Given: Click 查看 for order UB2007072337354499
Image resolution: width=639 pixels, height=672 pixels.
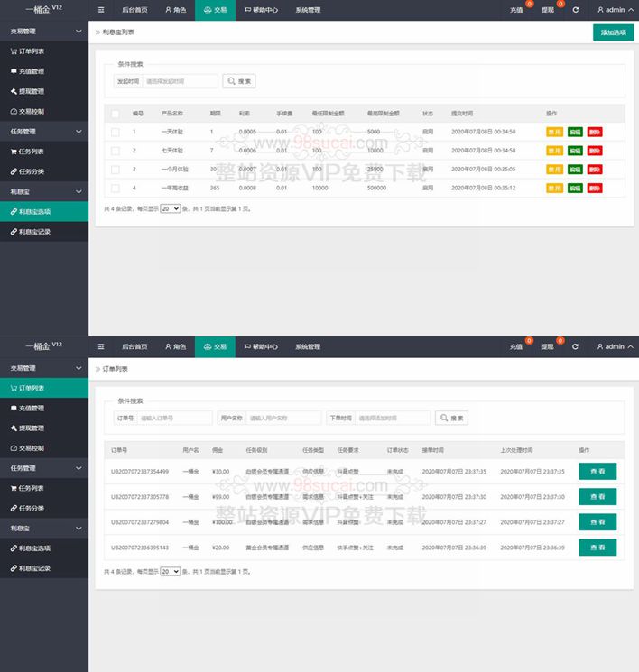Looking at the screenshot, I should [597, 471].
